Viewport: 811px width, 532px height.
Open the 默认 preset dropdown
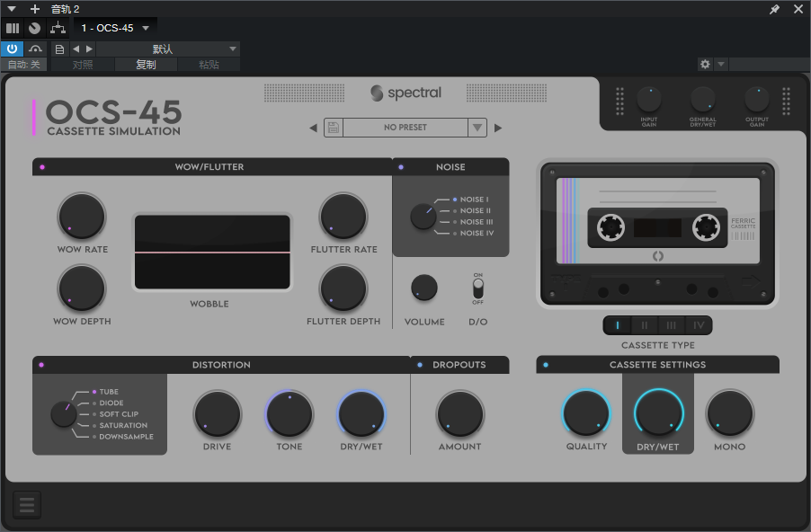pyautogui.click(x=167, y=49)
